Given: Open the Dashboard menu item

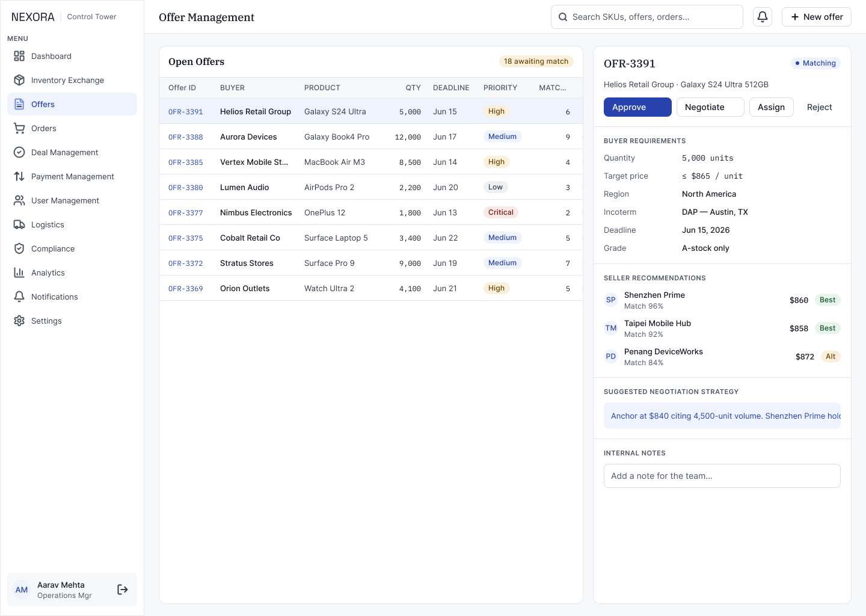Looking at the screenshot, I should point(72,56).
